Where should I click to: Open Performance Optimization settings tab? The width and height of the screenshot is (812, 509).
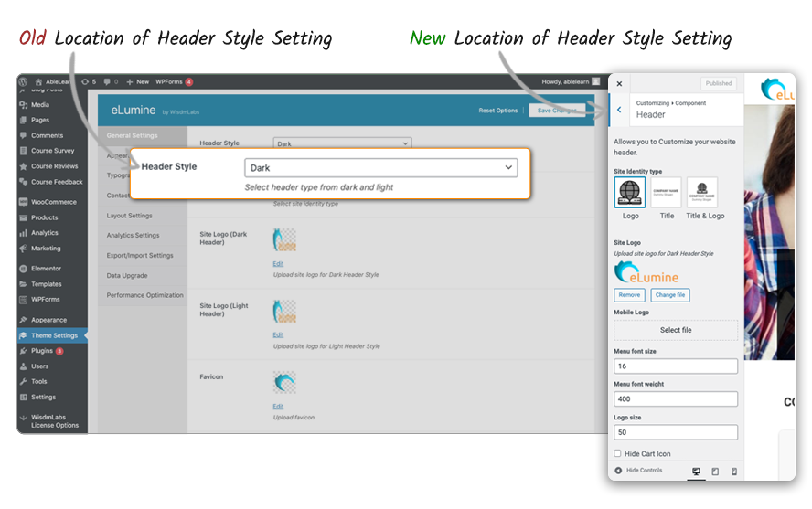coord(144,295)
